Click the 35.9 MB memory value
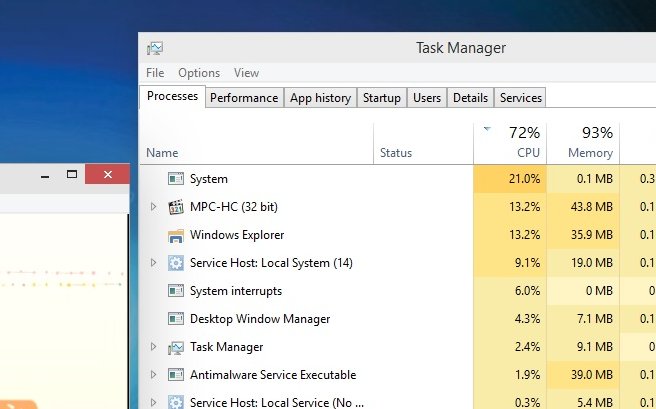Screen dimensions: 656x409 [x=592, y=235]
